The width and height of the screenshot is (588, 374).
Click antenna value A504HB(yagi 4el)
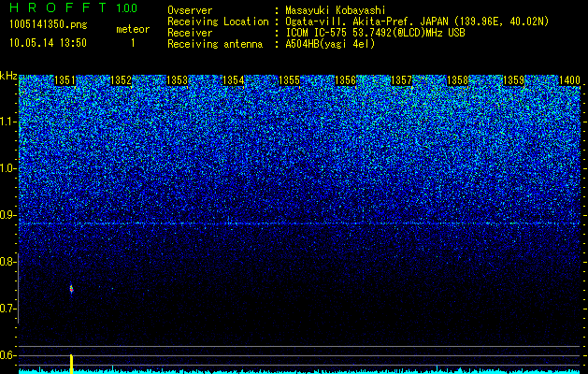pos(330,44)
